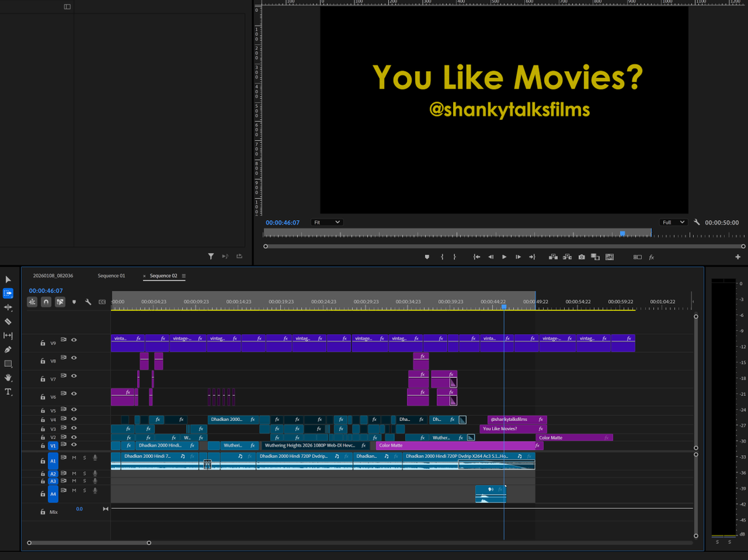Hide V6 track output eye
This screenshot has width=748, height=560.
tap(74, 393)
